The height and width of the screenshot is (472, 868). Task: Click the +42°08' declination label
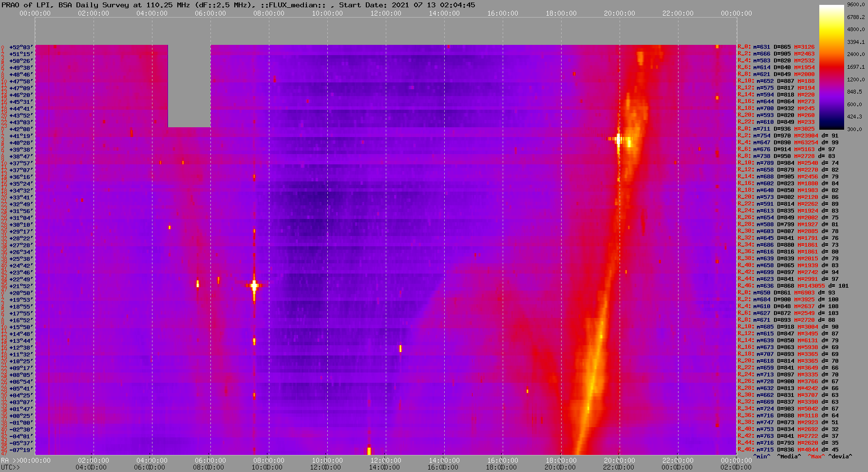click(x=21, y=129)
